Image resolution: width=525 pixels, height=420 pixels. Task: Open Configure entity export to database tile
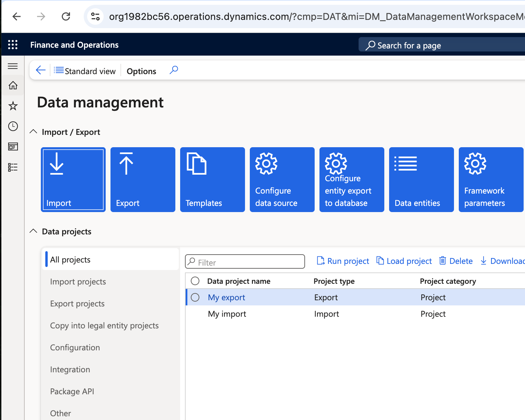point(352,179)
